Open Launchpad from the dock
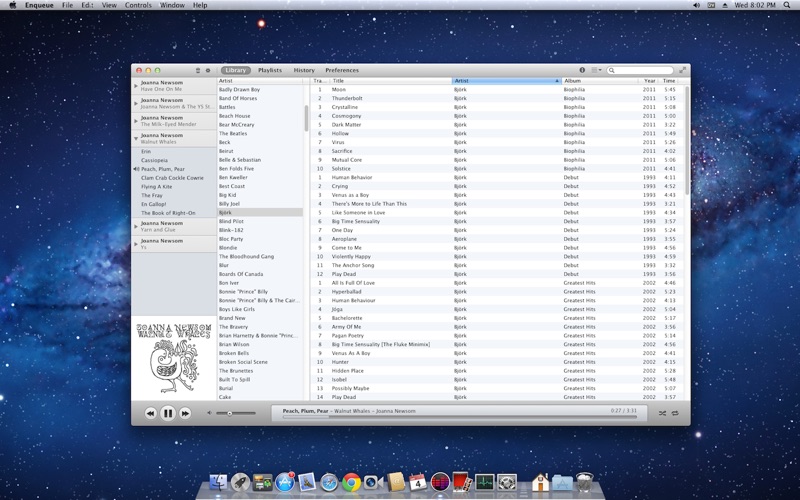Image resolution: width=800 pixels, height=500 pixels. point(240,482)
